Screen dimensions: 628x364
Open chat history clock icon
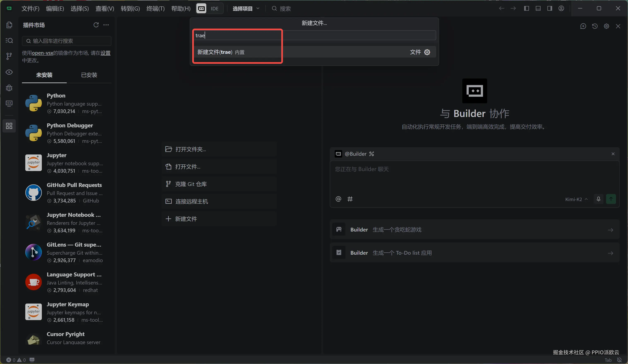point(595,26)
